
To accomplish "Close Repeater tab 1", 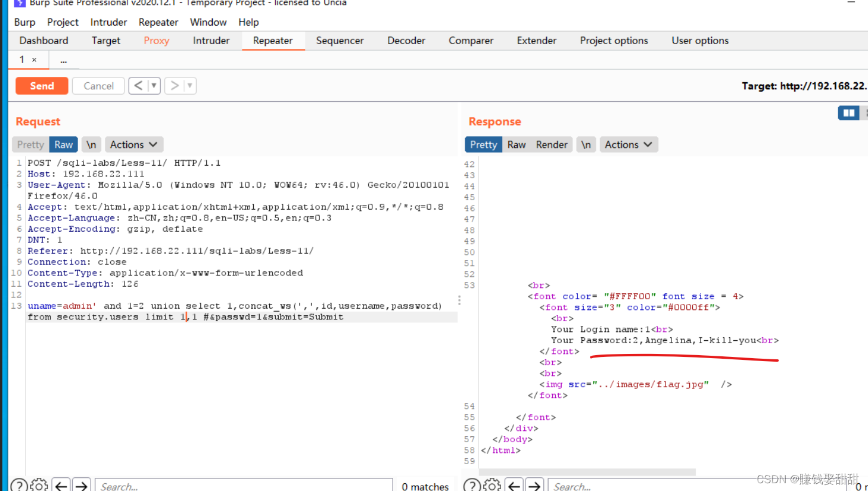I will tap(35, 60).
